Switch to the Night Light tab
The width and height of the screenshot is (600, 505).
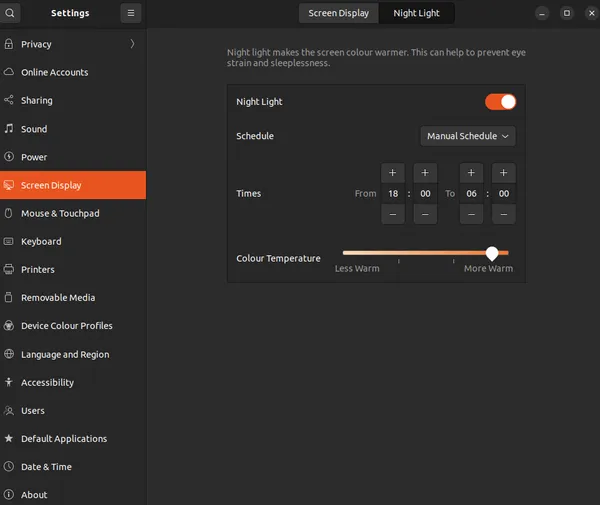pyautogui.click(x=416, y=13)
